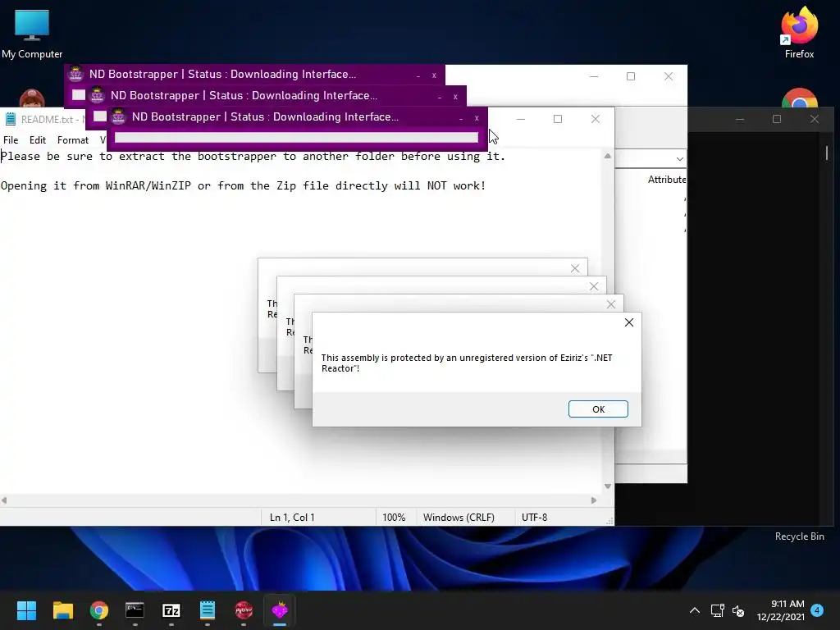Click the Ln 1, Col 1 status entry

pyautogui.click(x=292, y=518)
